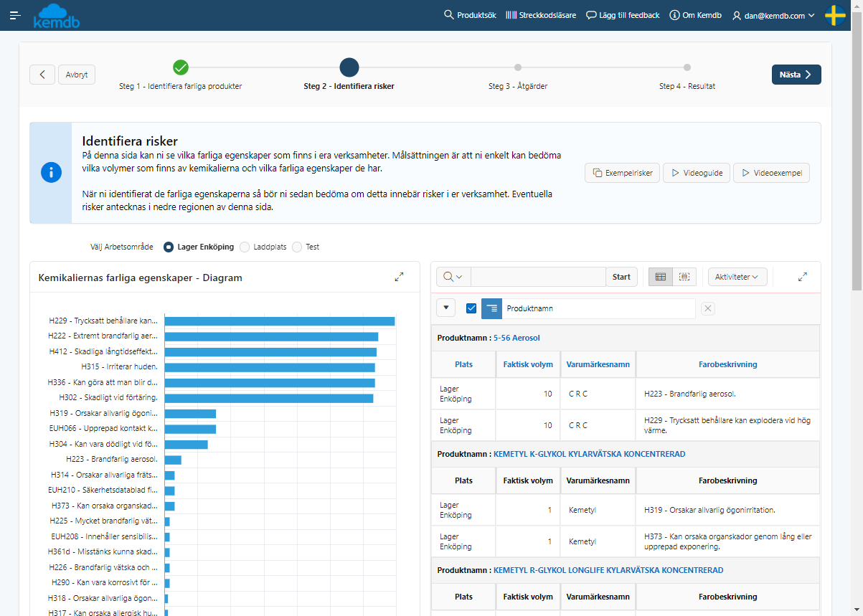Click the Avbryt button
Screen dimensions: 863x616
77,75
